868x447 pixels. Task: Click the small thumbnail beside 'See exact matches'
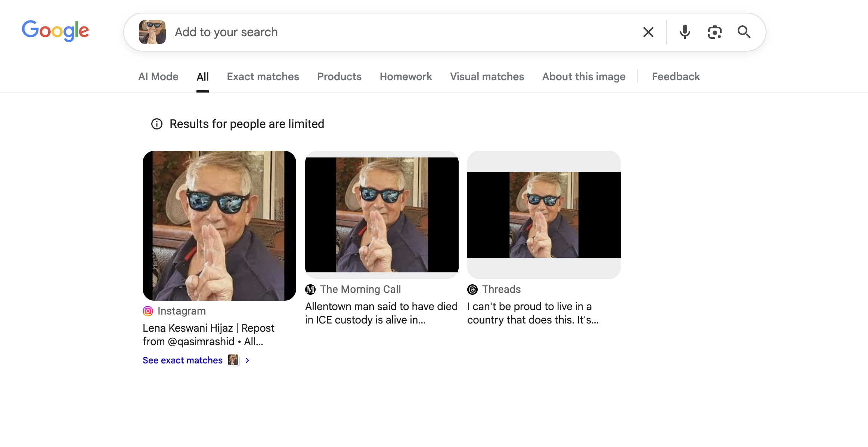click(x=233, y=360)
